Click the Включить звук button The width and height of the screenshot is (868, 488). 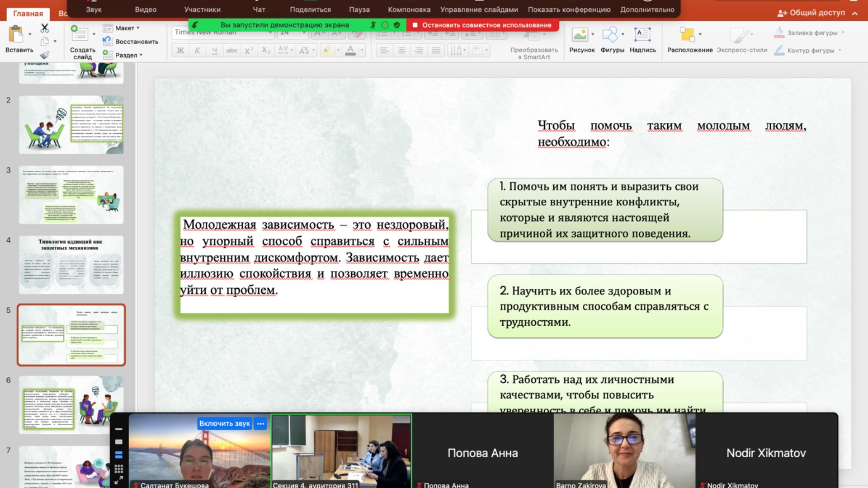click(224, 423)
